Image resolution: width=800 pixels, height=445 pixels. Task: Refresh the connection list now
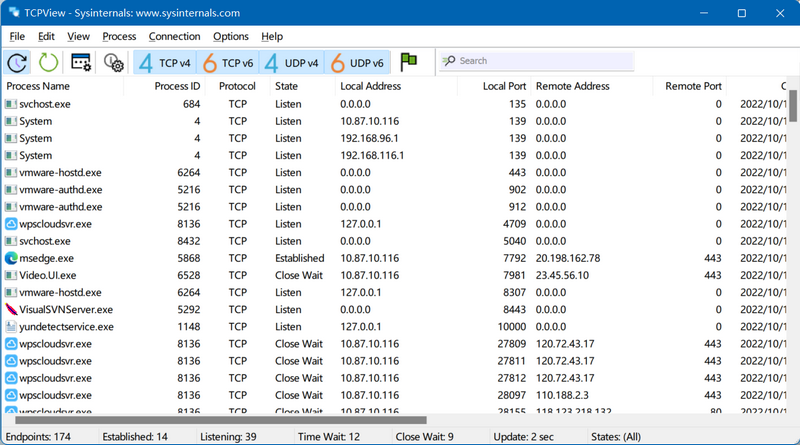48,63
